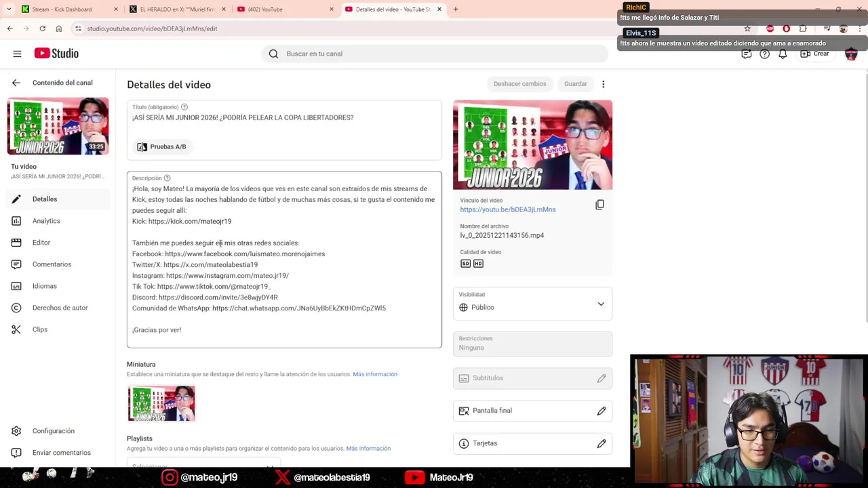Screen dimensions: 868x488
Task: Click the pencil edit icon for Tarjetas
Action: coord(601,443)
